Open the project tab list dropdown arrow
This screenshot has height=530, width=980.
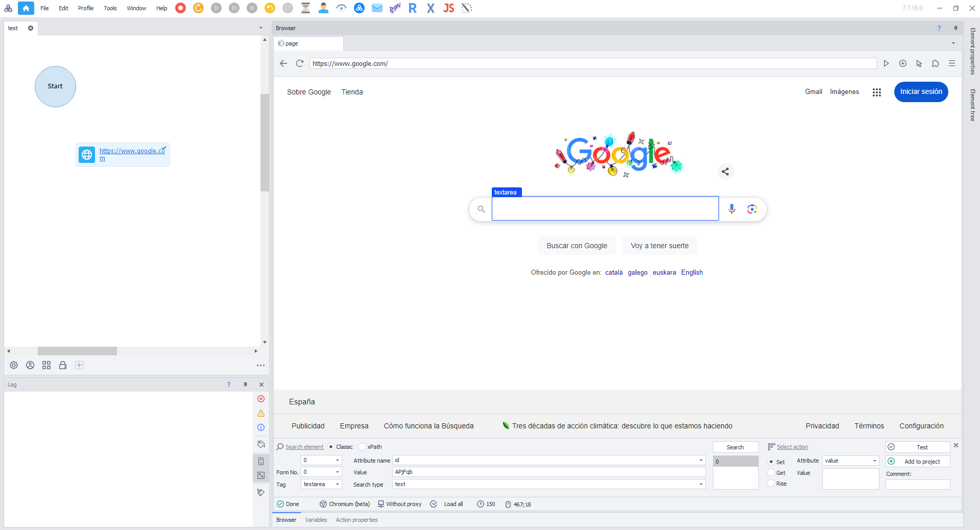[x=261, y=28]
